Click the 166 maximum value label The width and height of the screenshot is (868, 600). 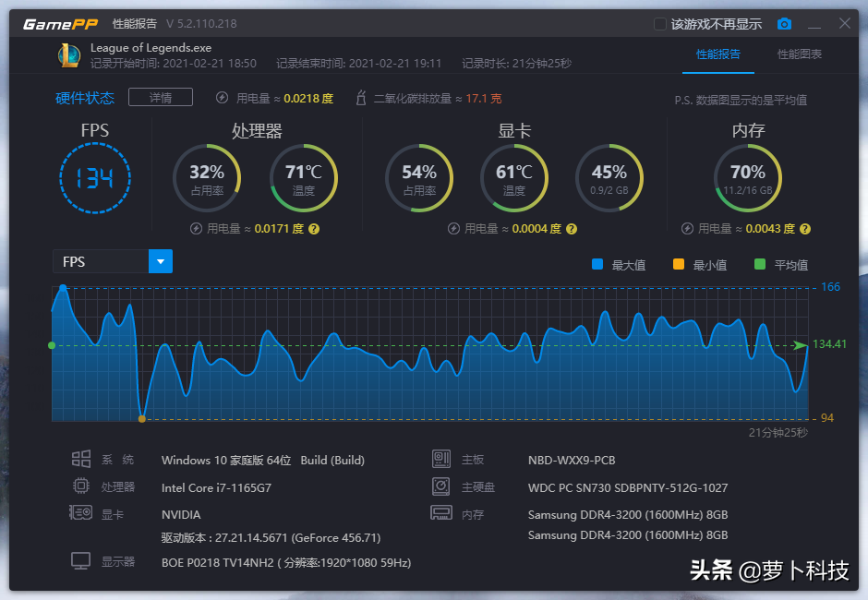click(x=830, y=287)
